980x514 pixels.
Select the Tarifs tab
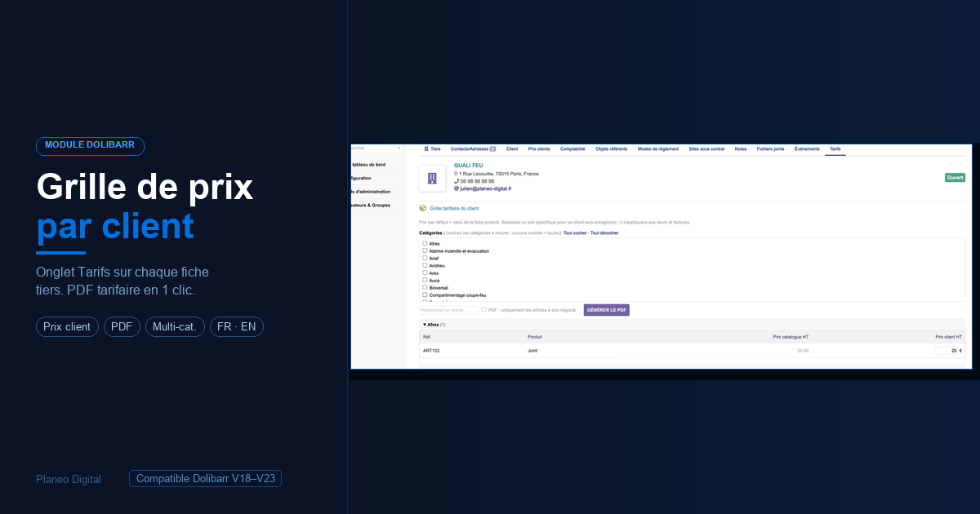[x=835, y=149]
